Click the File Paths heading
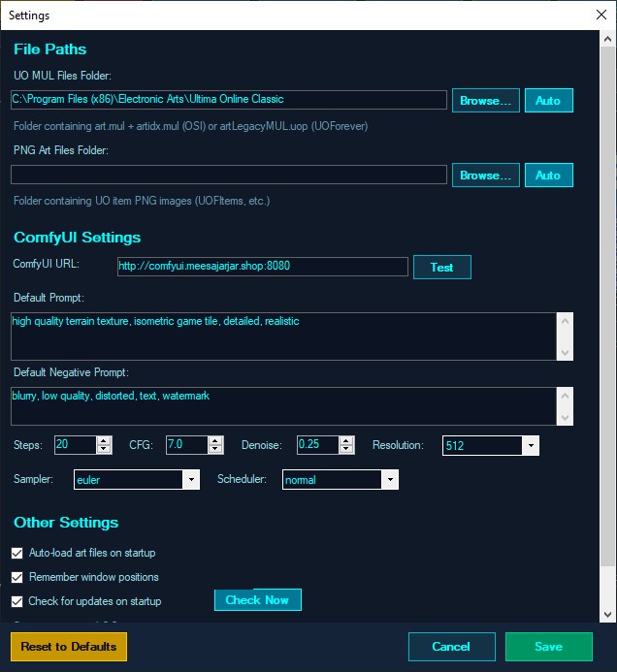Viewport: 617px width, 672px height. [50, 49]
